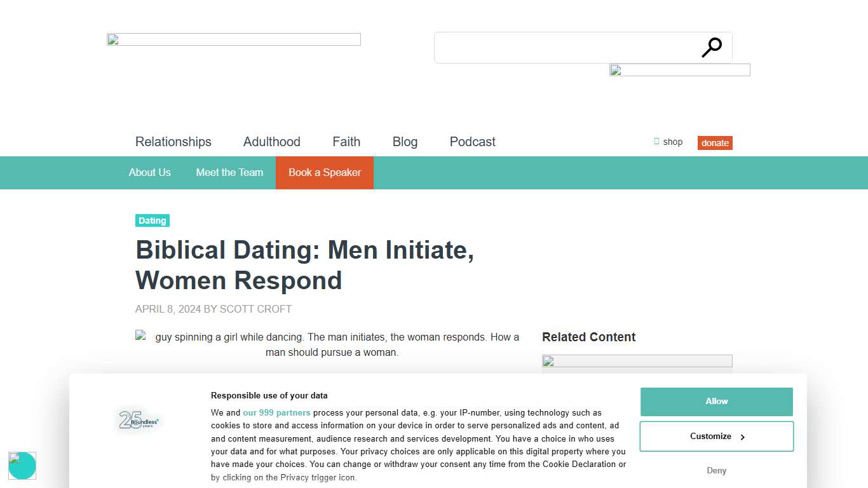868x488 pixels.
Task: Open the Scott Croft author link
Action: coord(255,309)
